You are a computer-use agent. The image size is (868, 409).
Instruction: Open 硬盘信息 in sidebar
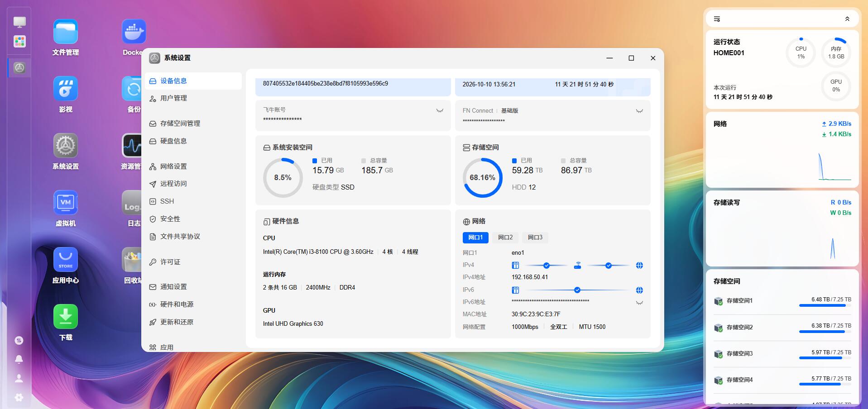pyautogui.click(x=193, y=141)
